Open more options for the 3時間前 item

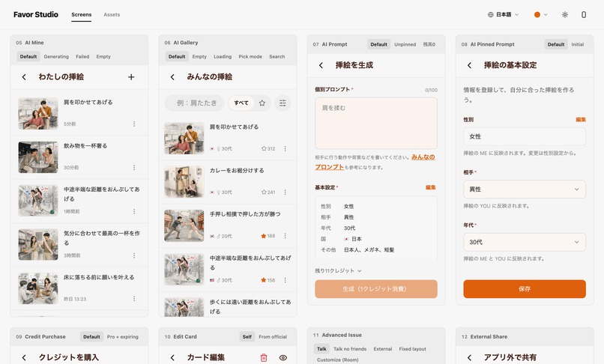click(x=134, y=255)
